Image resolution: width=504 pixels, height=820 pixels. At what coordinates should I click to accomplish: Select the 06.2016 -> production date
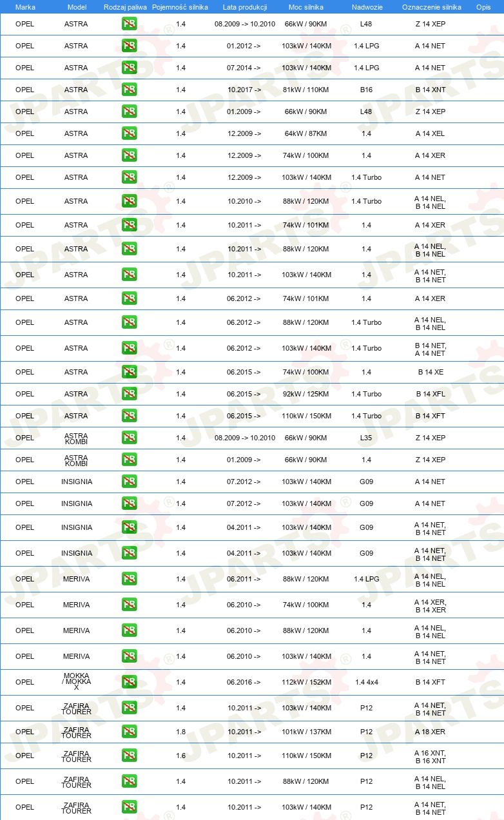[244, 682]
